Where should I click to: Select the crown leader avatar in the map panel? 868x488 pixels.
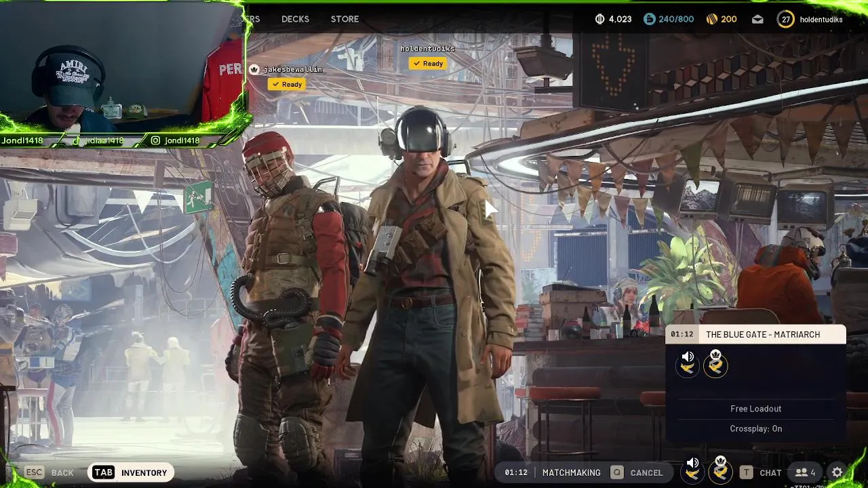[x=715, y=363]
